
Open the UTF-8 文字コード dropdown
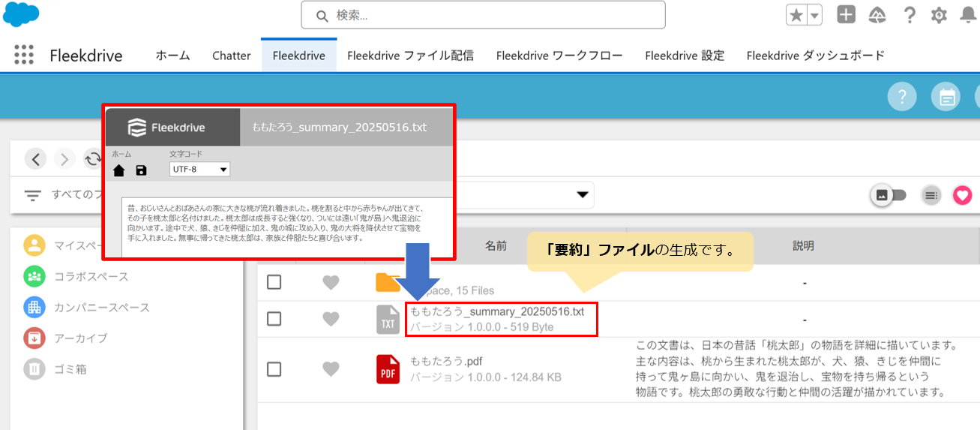199,170
